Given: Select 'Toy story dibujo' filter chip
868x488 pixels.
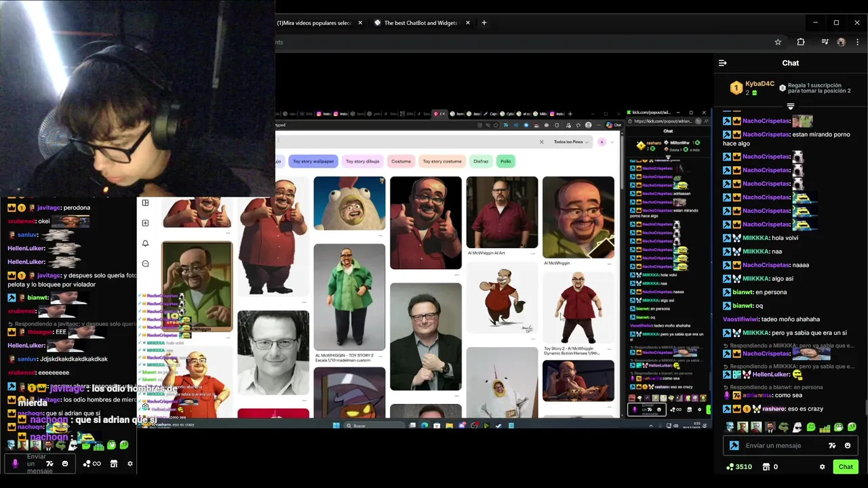Looking at the screenshot, I should pos(362,161).
